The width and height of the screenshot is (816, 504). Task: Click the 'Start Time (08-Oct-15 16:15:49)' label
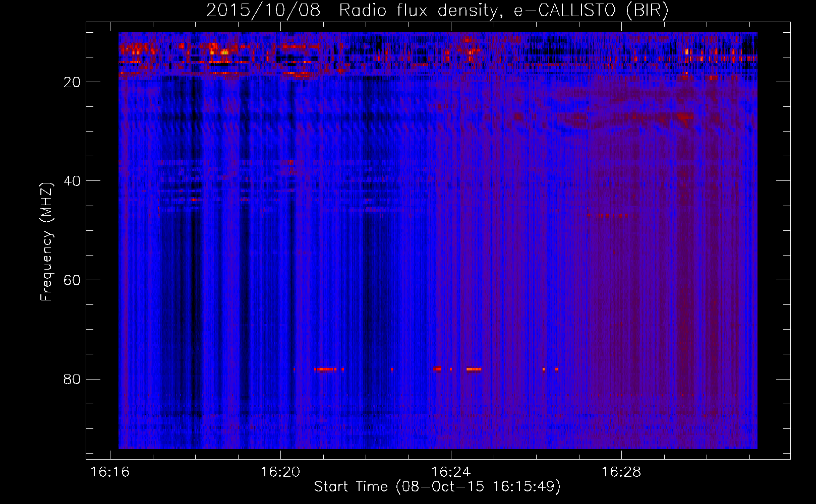point(437,487)
